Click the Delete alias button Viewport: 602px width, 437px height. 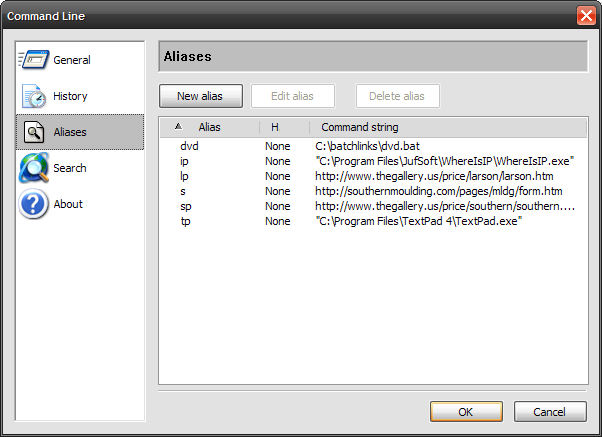(x=397, y=96)
